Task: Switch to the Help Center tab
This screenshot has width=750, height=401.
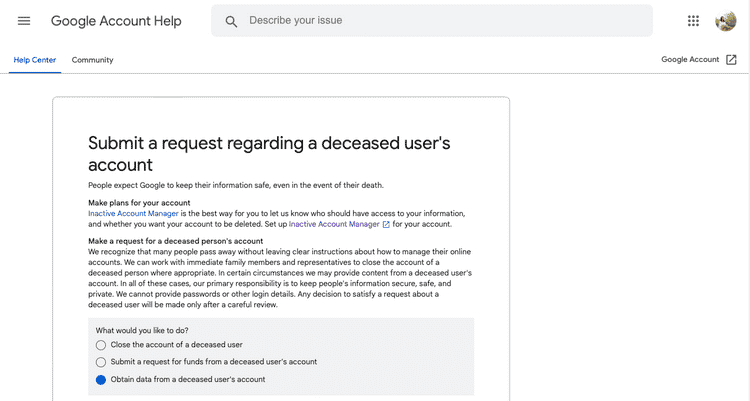Action: [35, 60]
